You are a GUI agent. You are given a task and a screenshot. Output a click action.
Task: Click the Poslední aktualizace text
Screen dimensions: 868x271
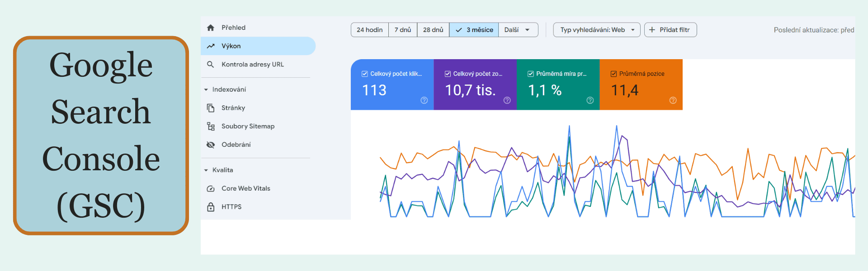click(x=814, y=30)
